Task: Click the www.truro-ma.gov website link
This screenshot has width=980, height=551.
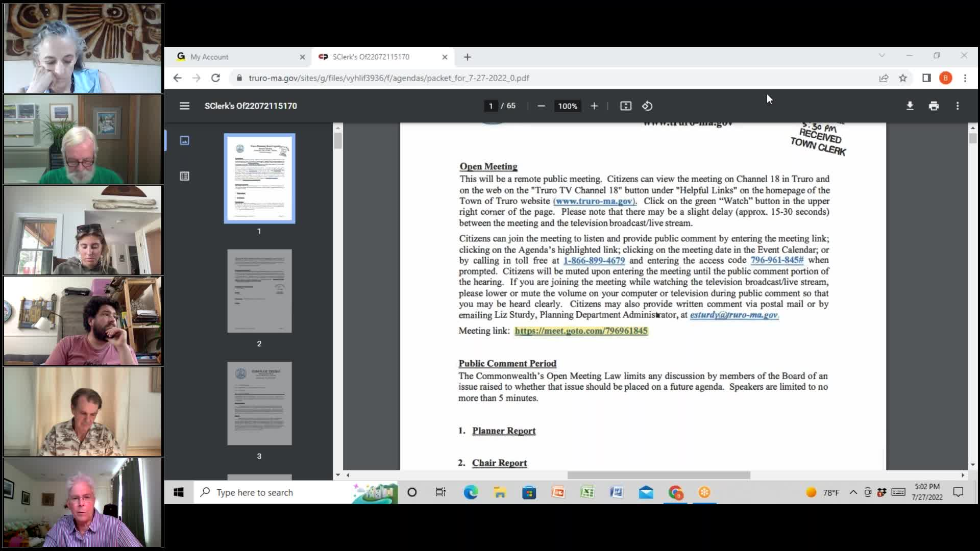Action: 594,201
